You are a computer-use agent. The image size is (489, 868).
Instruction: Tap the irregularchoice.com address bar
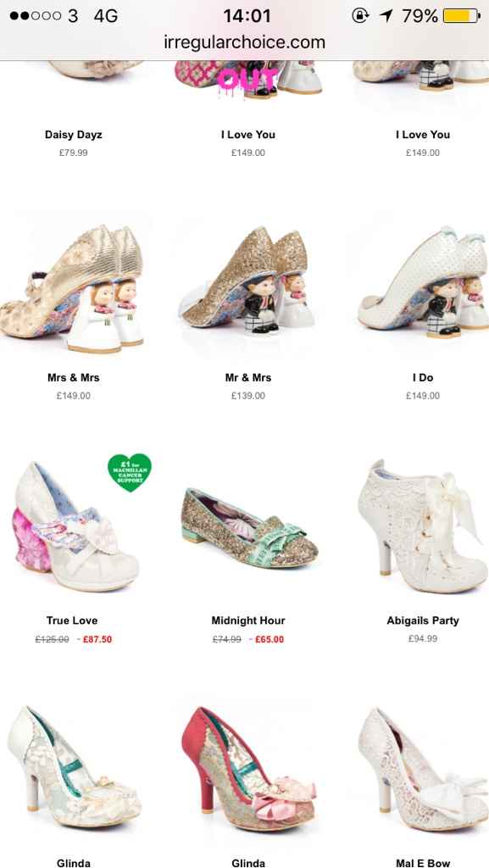[x=244, y=42]
